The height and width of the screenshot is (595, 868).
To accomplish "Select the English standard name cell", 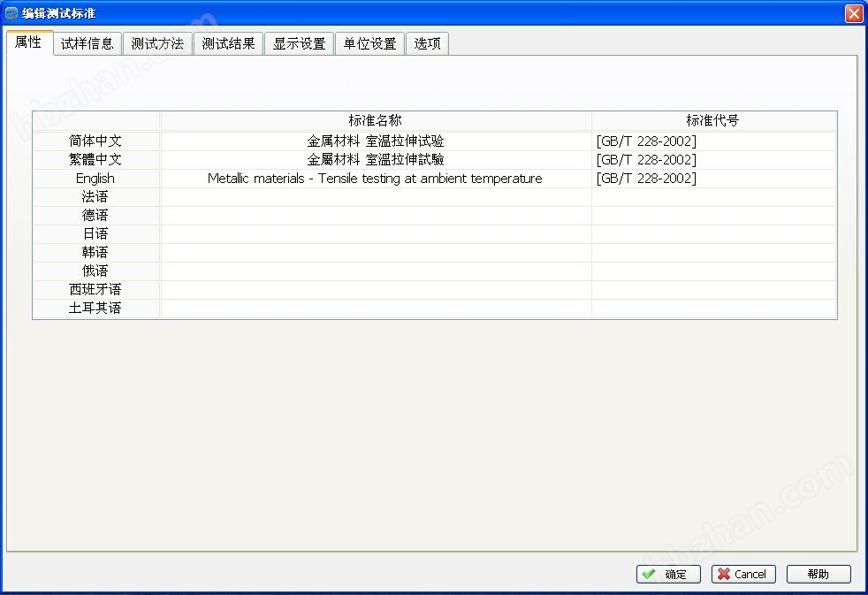I will [376, 179].
